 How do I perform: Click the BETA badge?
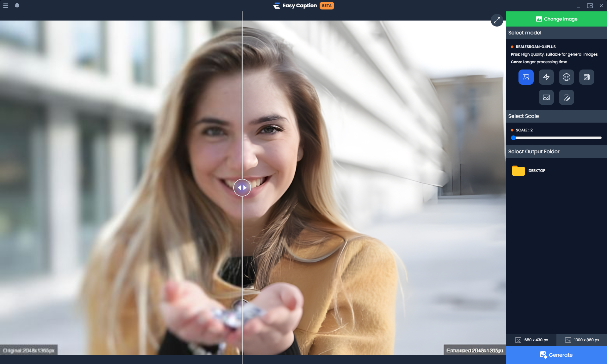pyautogui.click(x=327, y=6)
